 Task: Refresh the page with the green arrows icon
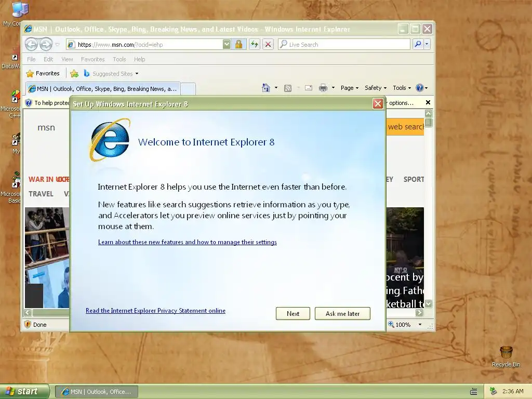coord(255,45)
